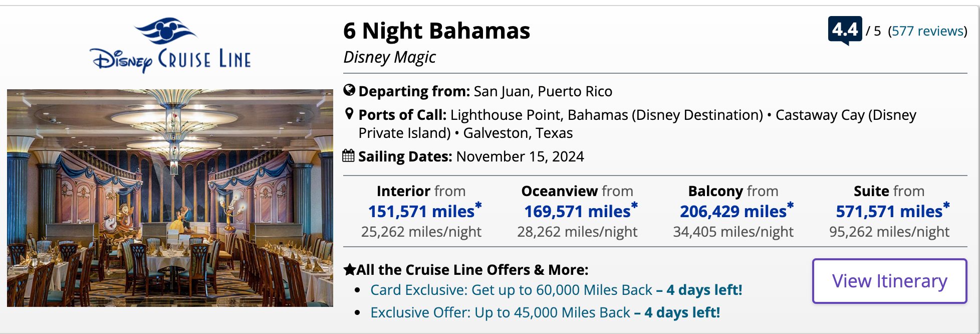Click the 6 Night Bahamas cruise title
Screen dimensions: 980x334
pyautogui.click(x=437, y=30)
